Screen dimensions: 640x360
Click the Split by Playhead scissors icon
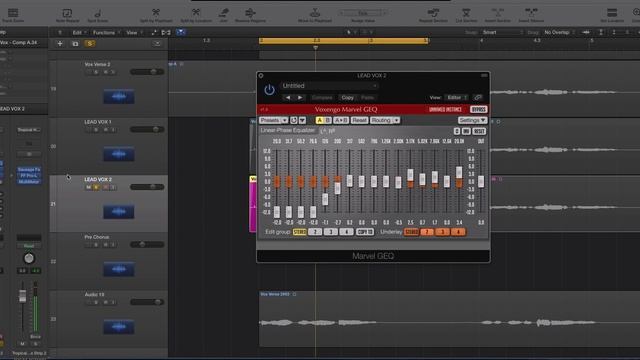pyautogui.click(x=156, y=13)
